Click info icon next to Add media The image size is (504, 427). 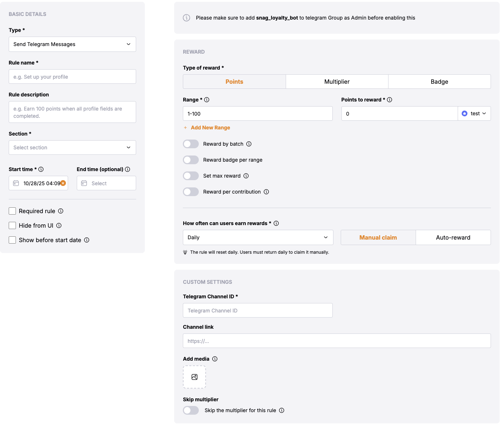(215, 359)
